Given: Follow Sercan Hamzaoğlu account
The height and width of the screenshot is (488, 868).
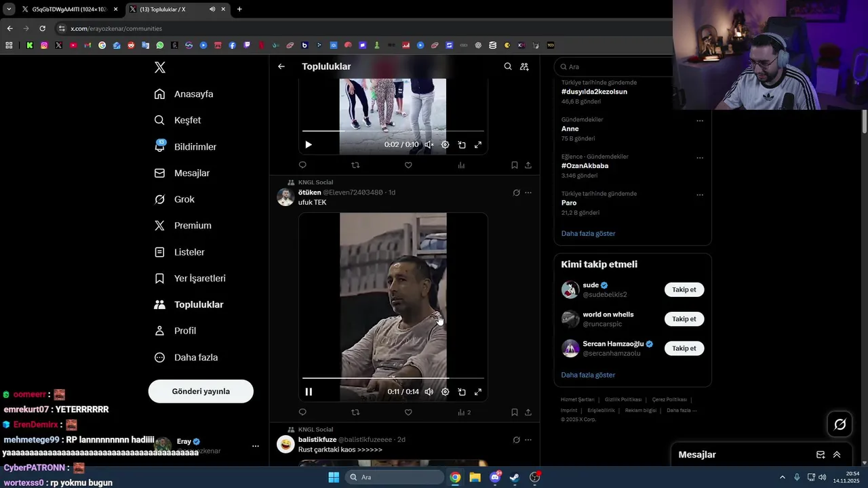Looking at the screenshot, I should [x=684, y=348].
